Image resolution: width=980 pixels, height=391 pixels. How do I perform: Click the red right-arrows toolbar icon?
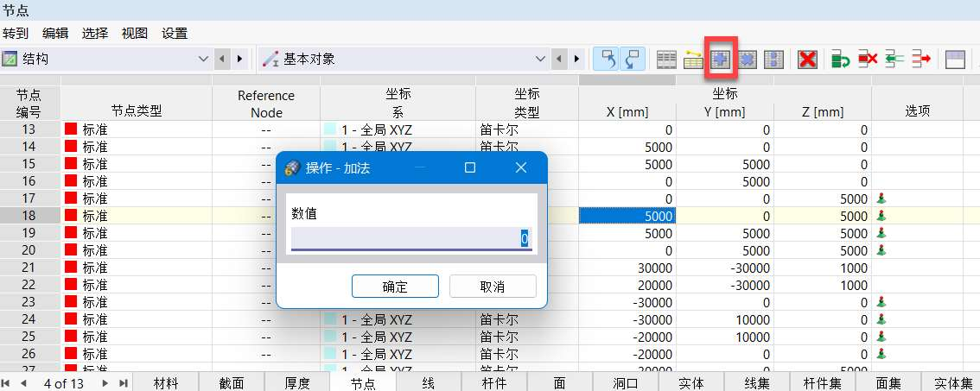[921, 60]
